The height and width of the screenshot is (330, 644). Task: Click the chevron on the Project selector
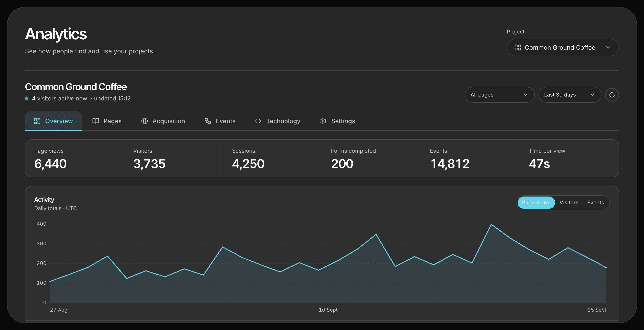608,47
